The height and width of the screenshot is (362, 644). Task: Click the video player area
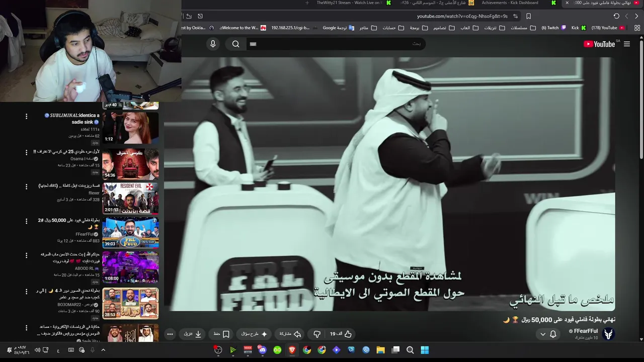click(x=389, y=184)
